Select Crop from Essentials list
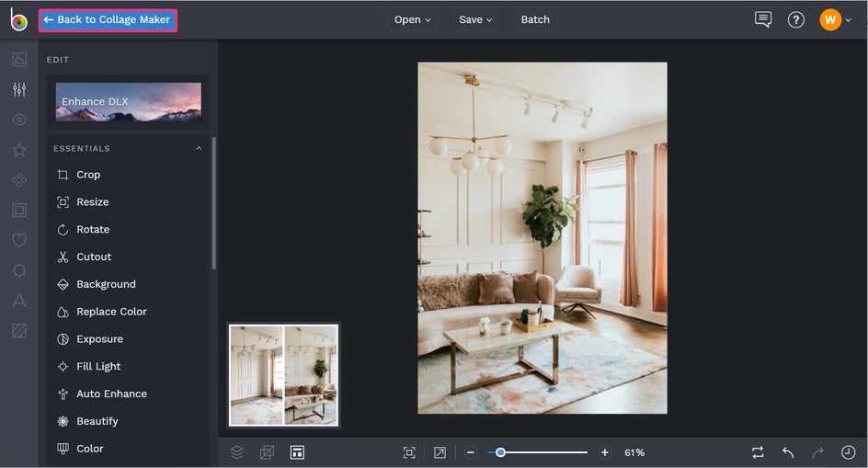 88,175
